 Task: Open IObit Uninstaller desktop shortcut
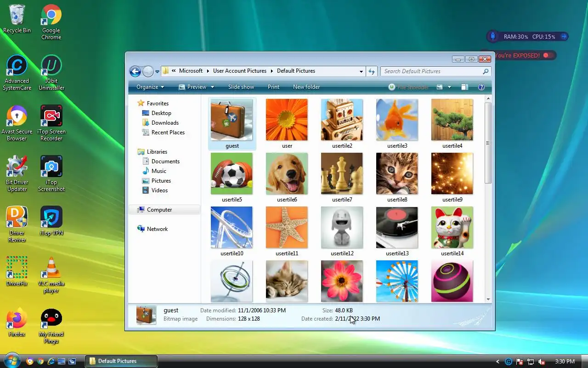pos(51,73)
